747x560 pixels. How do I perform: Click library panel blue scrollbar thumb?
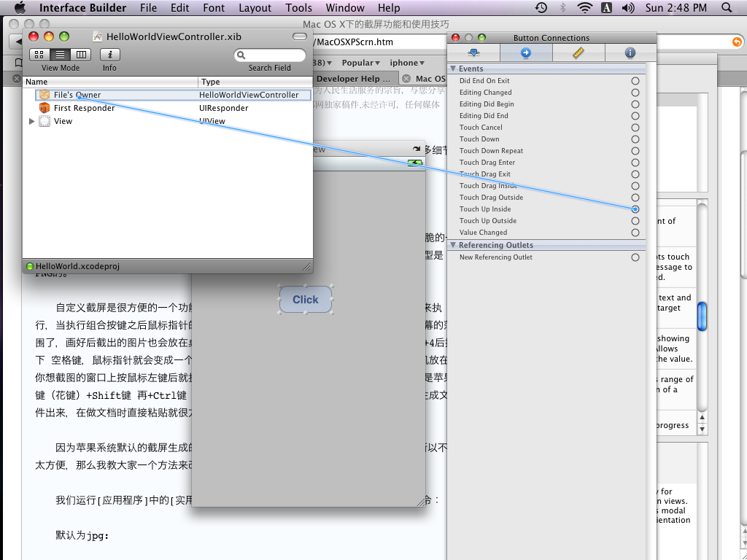pyautogui.click(x=702, y=316)
